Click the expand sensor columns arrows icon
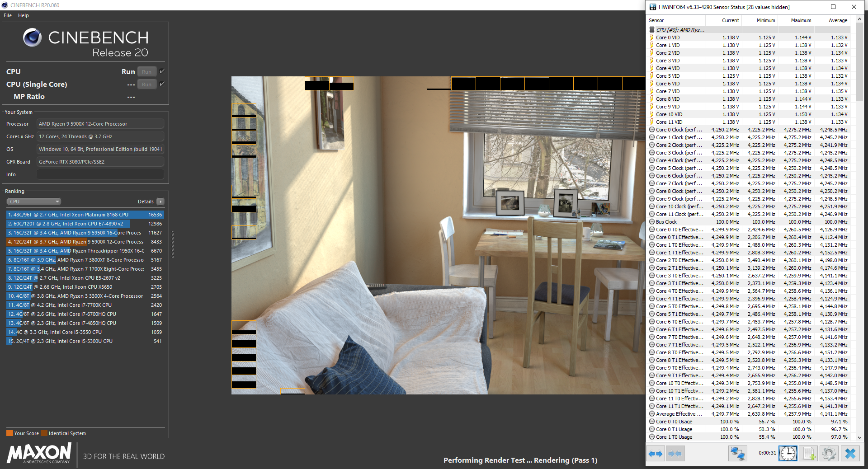 (x=656, y=453)
